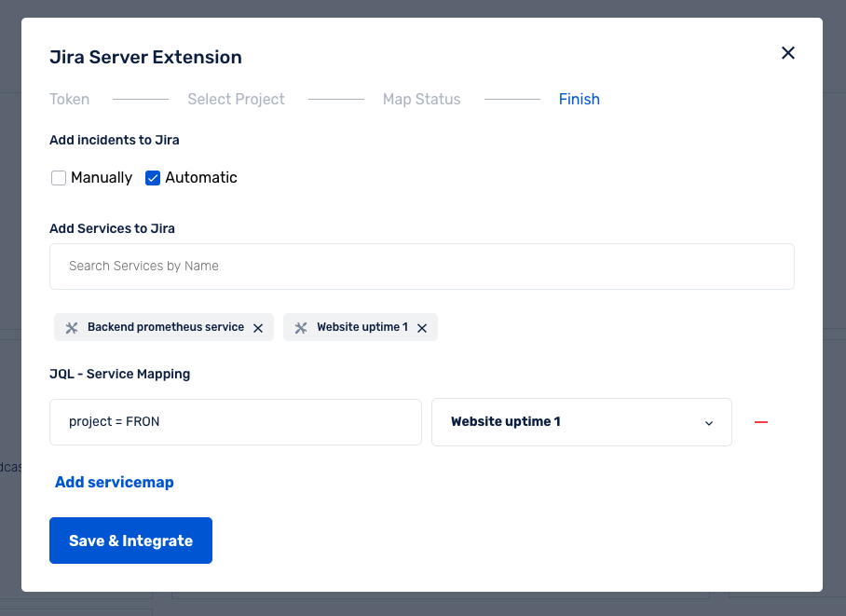
Task: Remove the Website uptime 1 tag
Action: coord(422,328)
